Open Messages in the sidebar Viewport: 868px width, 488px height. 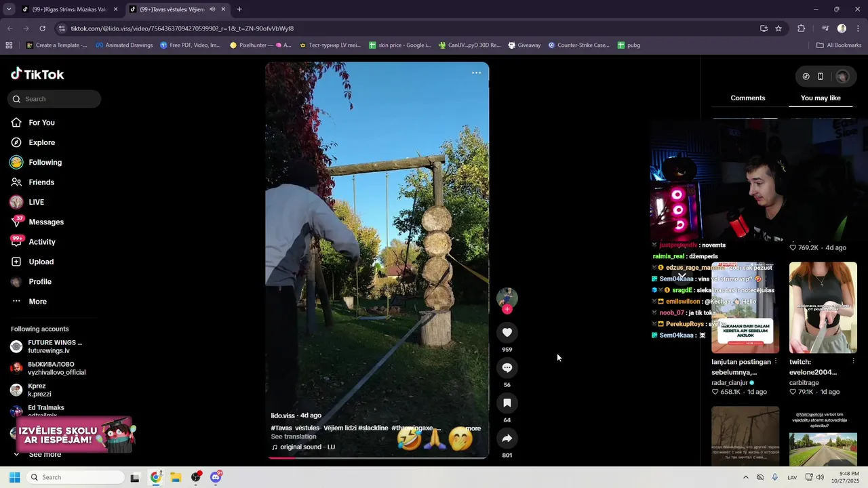(46, 222)
